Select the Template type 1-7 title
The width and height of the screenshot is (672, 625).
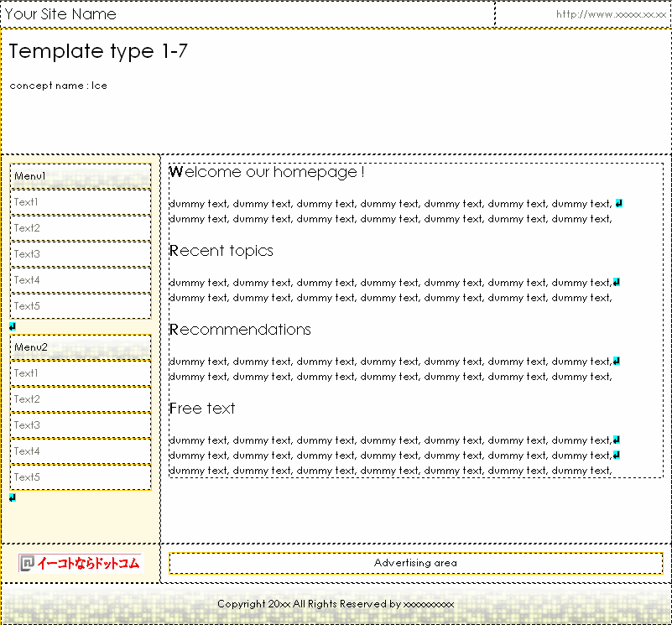pyautogui.click(x=98, y=51)
